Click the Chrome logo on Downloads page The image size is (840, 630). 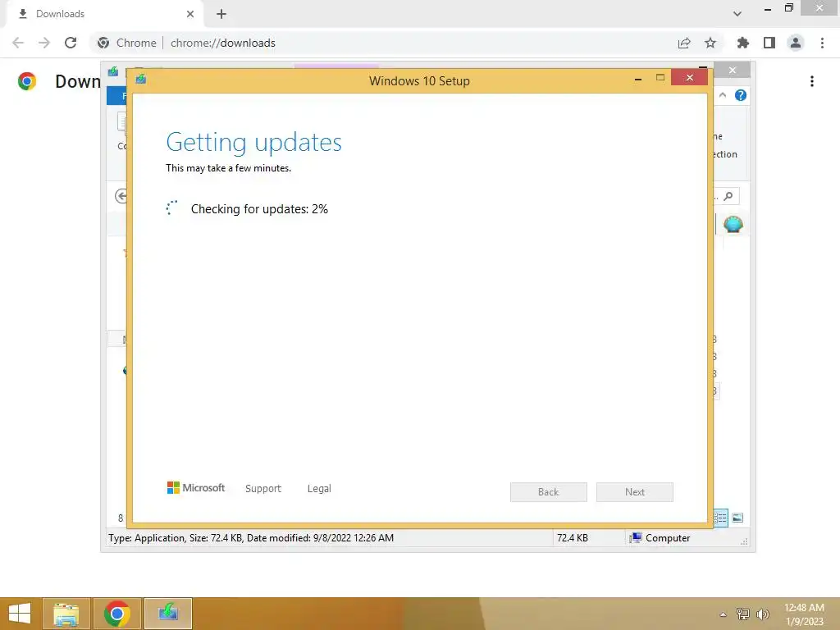pos(27,81)
